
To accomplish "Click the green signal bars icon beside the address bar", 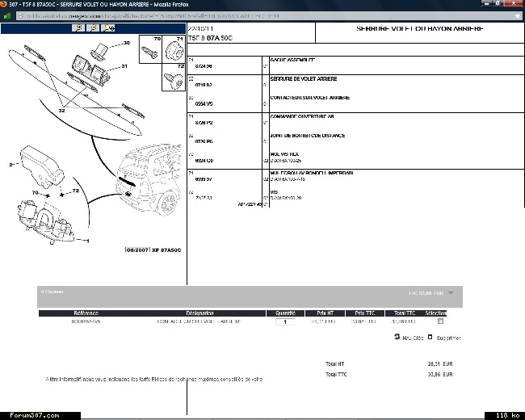I will tap(7, 15).
